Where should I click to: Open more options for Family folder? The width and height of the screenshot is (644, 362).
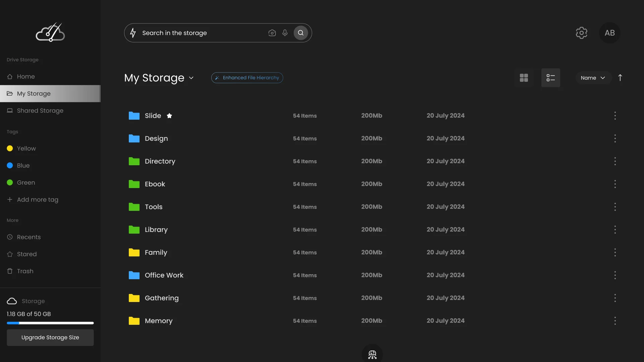pyautogui.click(x=615, y=252)
